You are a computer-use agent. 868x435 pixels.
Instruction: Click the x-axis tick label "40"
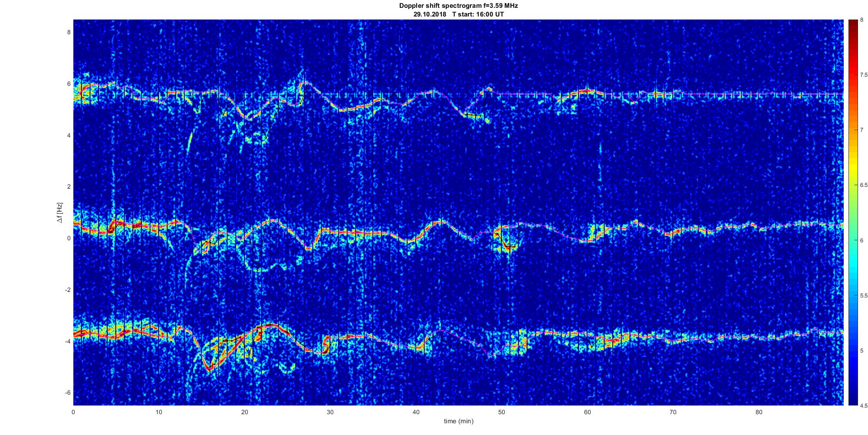point(416,412)
